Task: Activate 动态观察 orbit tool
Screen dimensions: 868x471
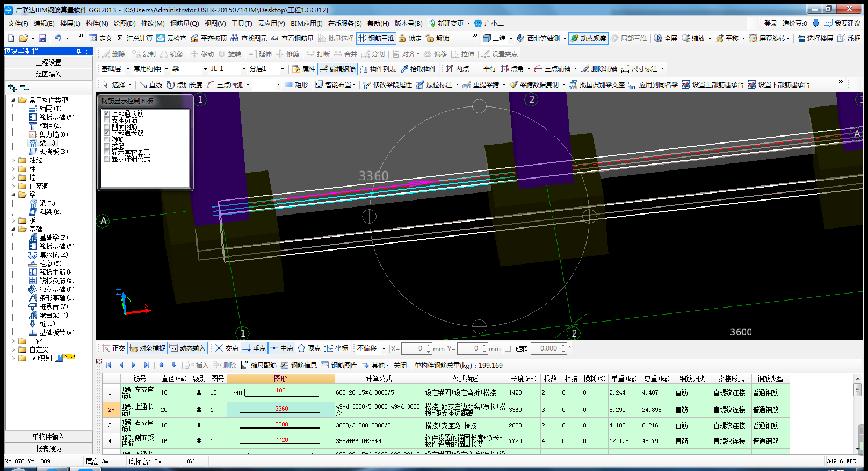Action: tap(588, 38)
